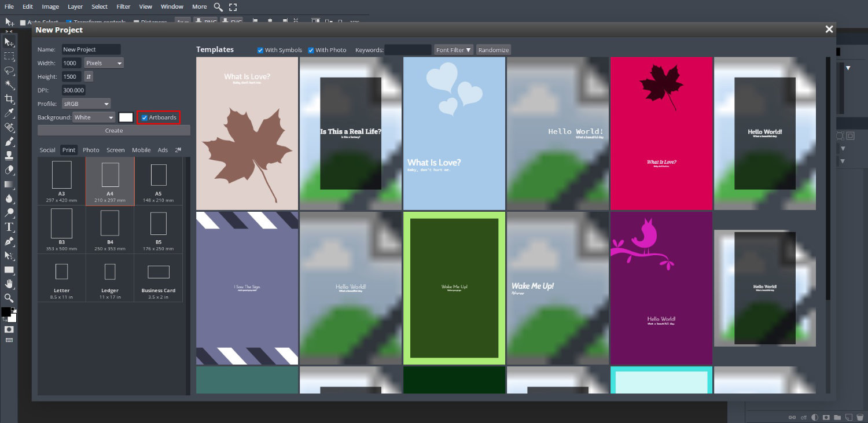Choose the Letter print preset

click(62, 278)
